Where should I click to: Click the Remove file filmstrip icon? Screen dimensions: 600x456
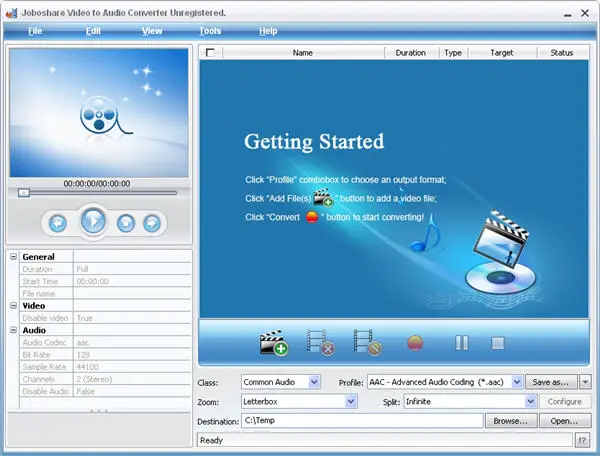(x=321, y=342)
